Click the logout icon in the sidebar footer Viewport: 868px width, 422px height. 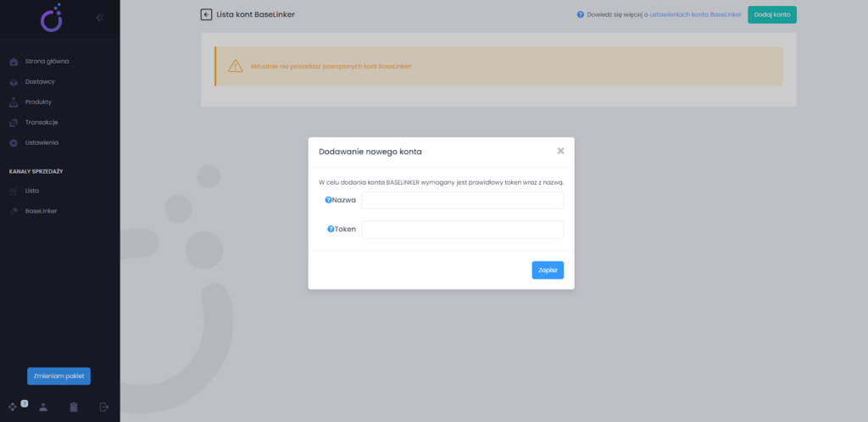[x=104, y=407]
